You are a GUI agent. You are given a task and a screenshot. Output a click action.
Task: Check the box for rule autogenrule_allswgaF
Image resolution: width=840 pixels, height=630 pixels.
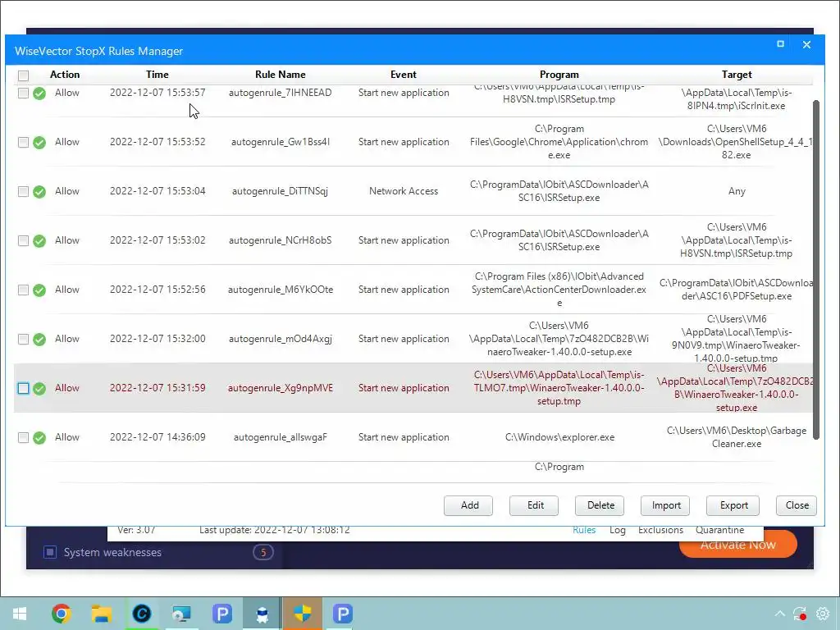pyautogui.click(x=23, y=438)
